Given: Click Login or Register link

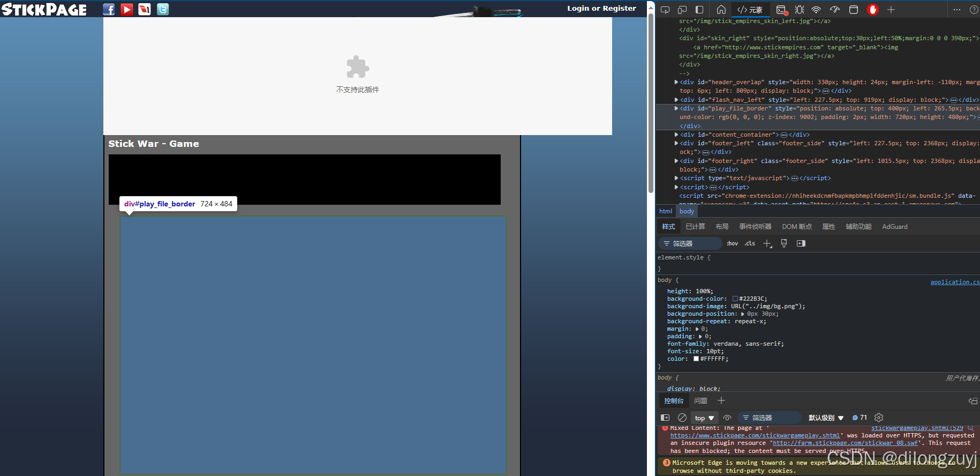Looking at the screenshot, I should click(602, 8).
